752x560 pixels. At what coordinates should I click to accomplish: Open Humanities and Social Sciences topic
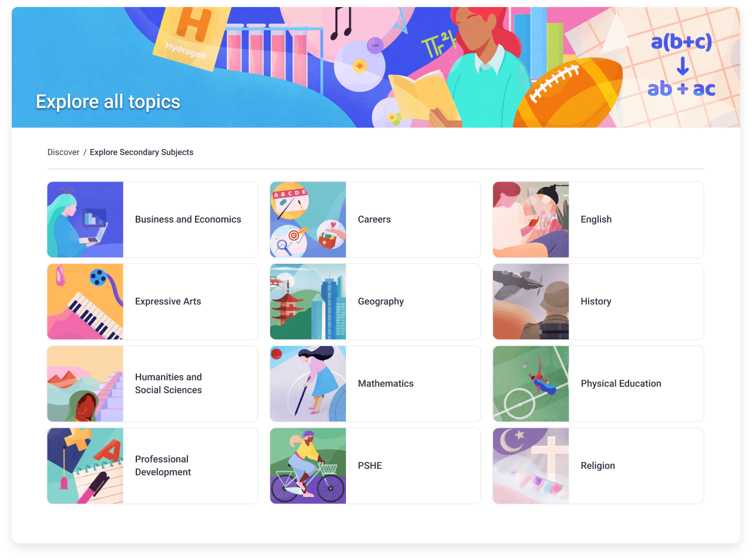point(169,384)
